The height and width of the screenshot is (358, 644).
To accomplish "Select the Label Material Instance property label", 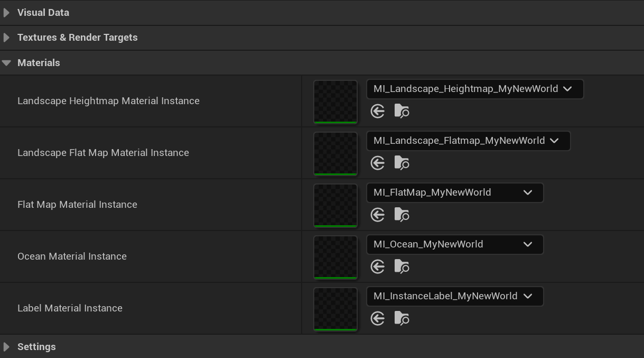I will 70,308.
